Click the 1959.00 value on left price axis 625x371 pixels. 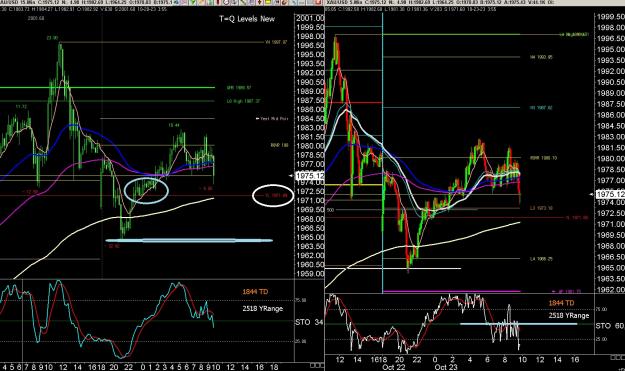[310, 274]
